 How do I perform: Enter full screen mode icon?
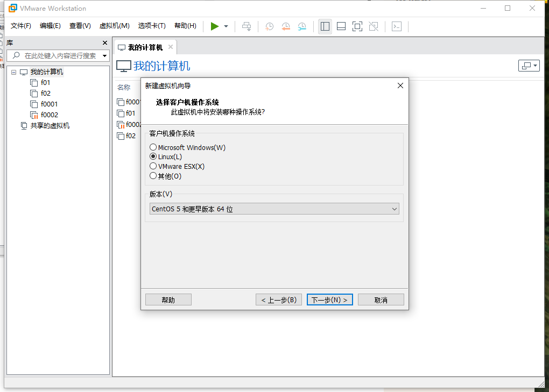(357, 26)
